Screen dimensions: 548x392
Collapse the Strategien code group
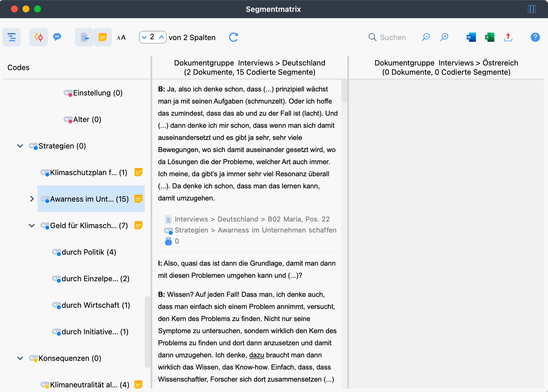[x=20, y=146]
